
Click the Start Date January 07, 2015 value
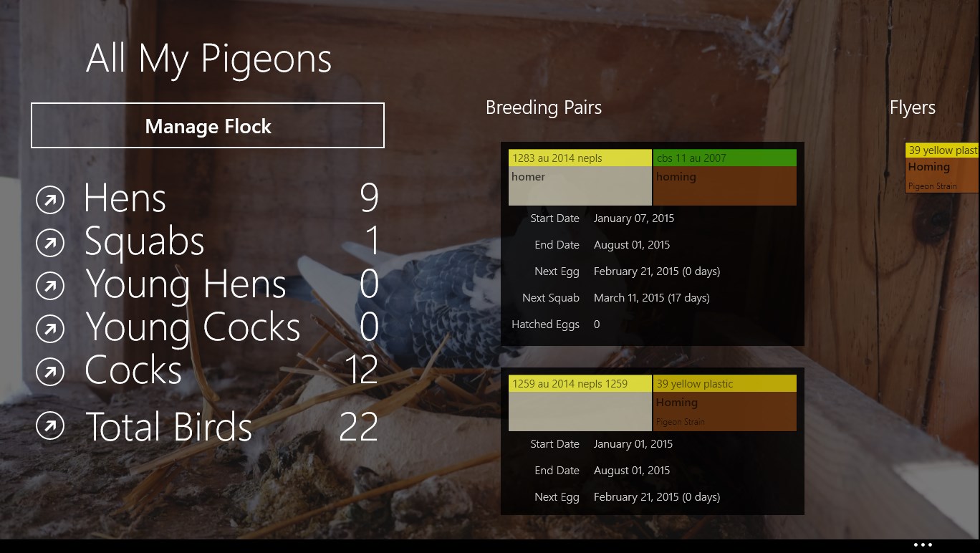click(633, 218)
